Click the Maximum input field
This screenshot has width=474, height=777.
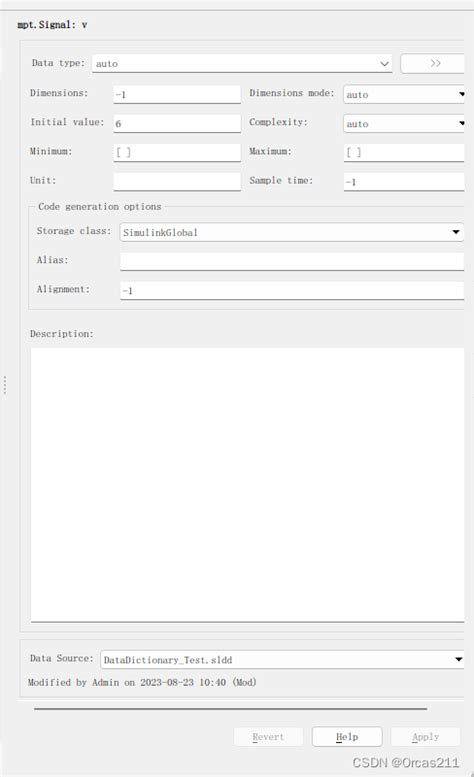pyautogui.click(x=404, y=153)
